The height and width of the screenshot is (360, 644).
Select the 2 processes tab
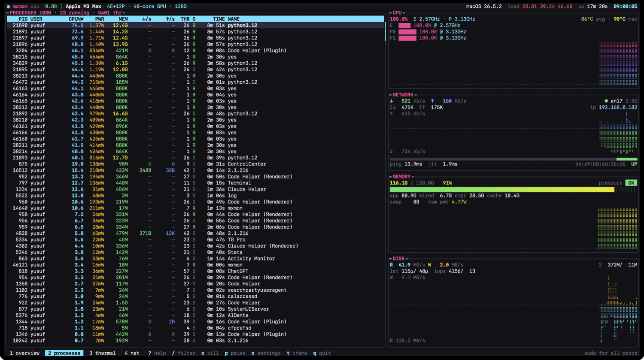64,353
